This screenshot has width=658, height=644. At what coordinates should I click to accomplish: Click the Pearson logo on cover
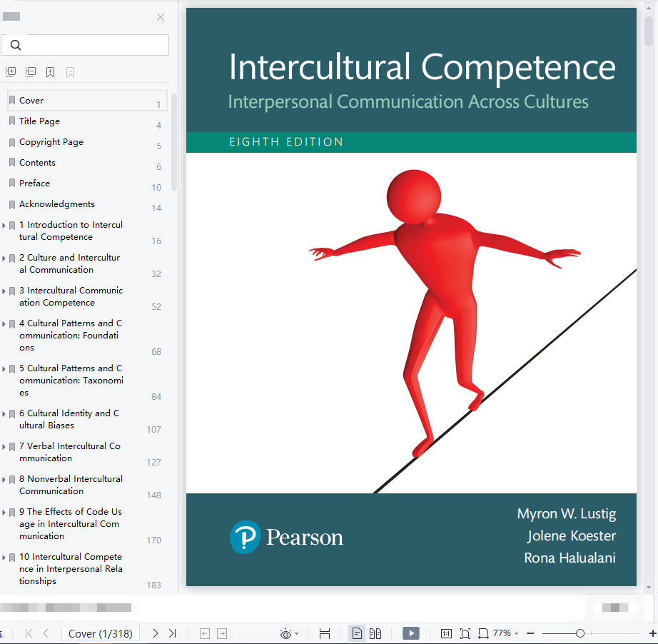[x=286, y=537]
